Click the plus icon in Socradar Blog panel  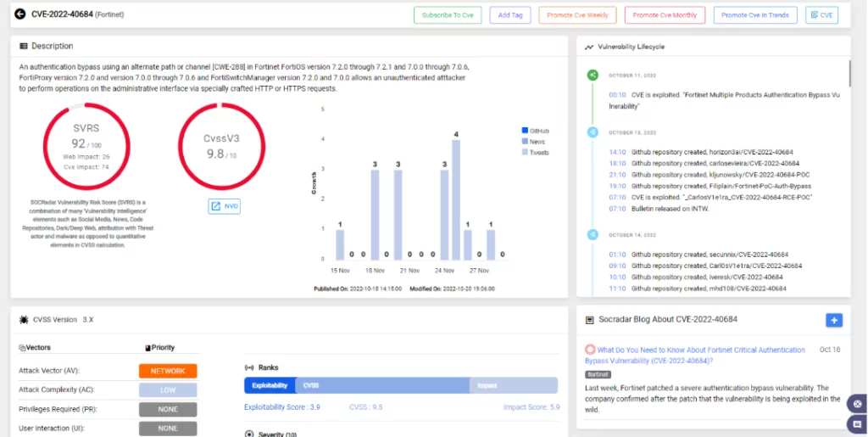834,320
